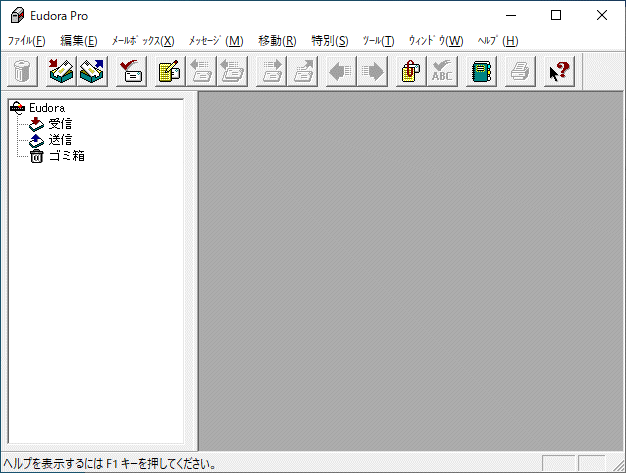The width and height of the screenshot is (626, 473).
Task: Activate the context help question-mark cursor icon
Action: [559, 71]
